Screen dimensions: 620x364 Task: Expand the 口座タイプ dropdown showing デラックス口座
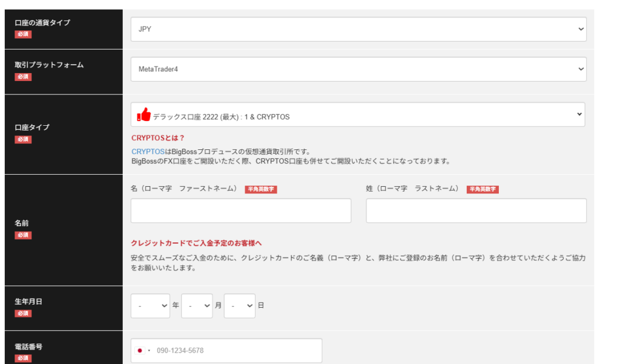click(x=358, y=114)
